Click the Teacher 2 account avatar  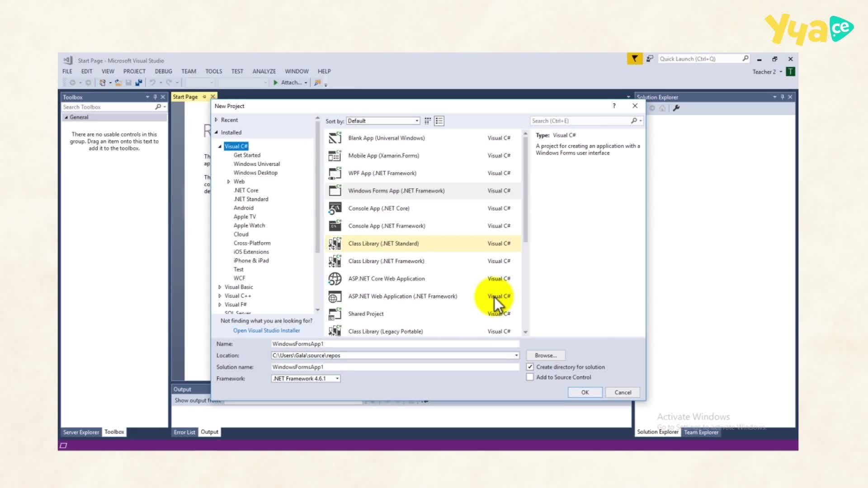click(791, 72)
